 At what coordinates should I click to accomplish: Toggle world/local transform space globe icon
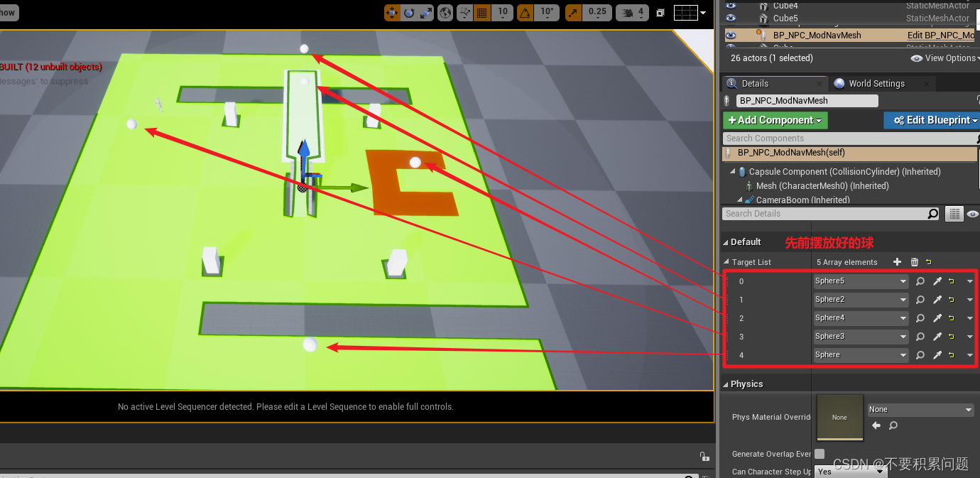[x=445, y=12]
